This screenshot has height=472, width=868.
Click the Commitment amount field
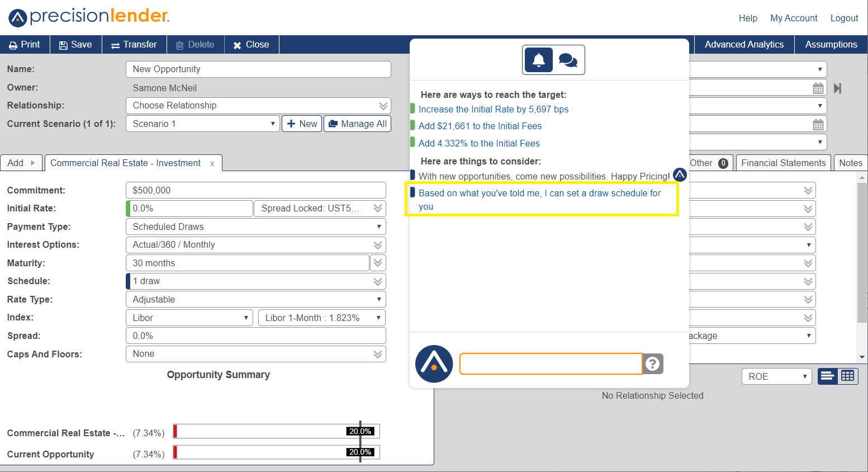coord(256,190)
